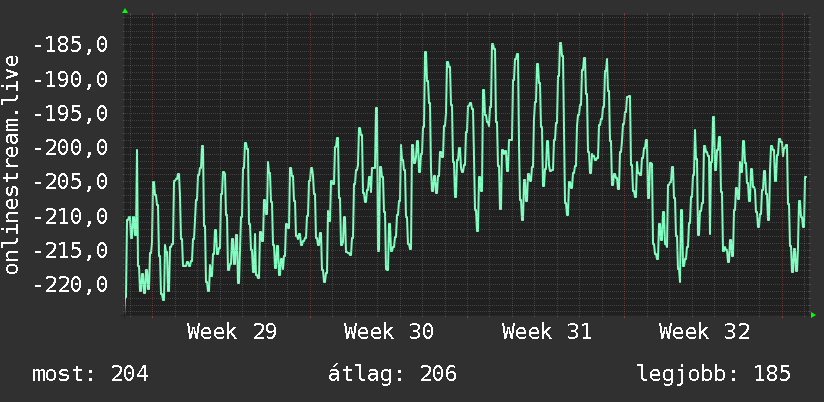Click the '-220,0' y-axis value
This screenshot has width=824, height=402.
[x=70, y=285]
